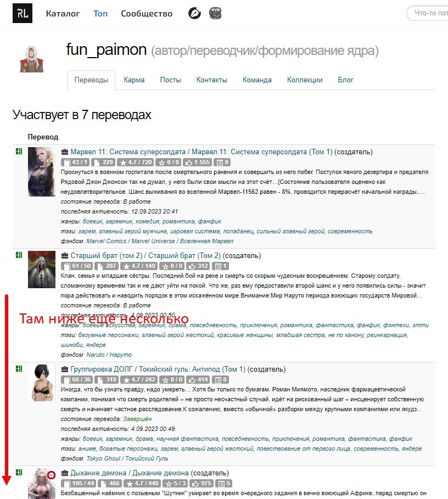Image resolution: width=448 pixels, height=499 pixels.
Task: Click the fun_paimon profile avatar
Action: click(31, 59)
